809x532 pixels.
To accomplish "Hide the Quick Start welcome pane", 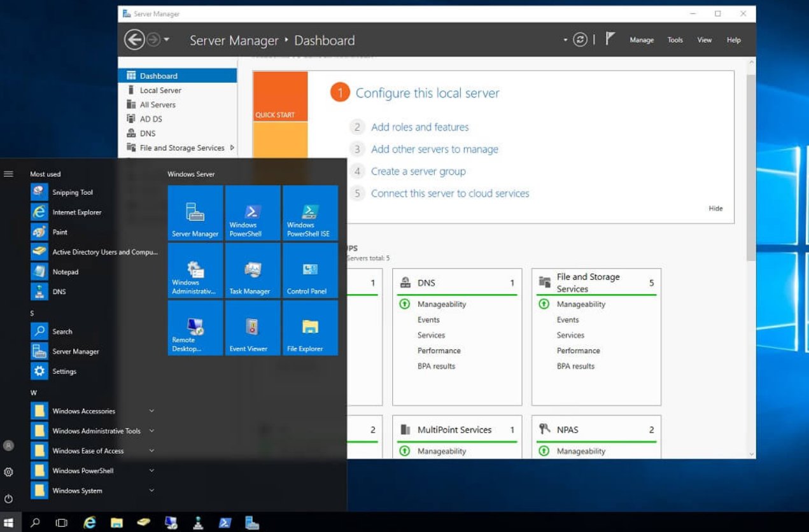I will pyautogui.click(x=715, y=208).
